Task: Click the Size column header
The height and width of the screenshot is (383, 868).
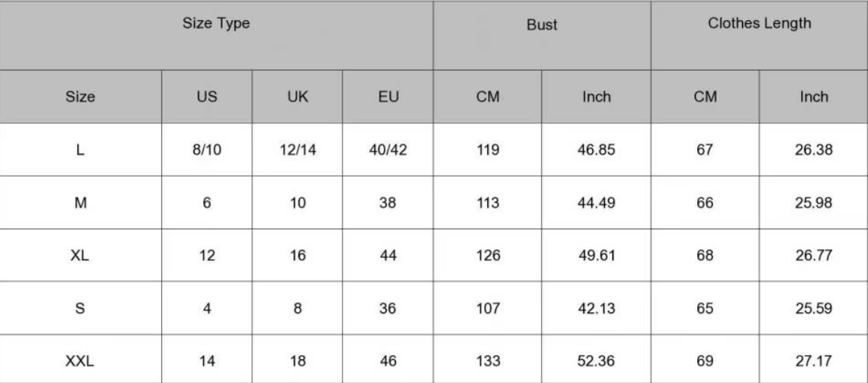Action: pos(80,97)
